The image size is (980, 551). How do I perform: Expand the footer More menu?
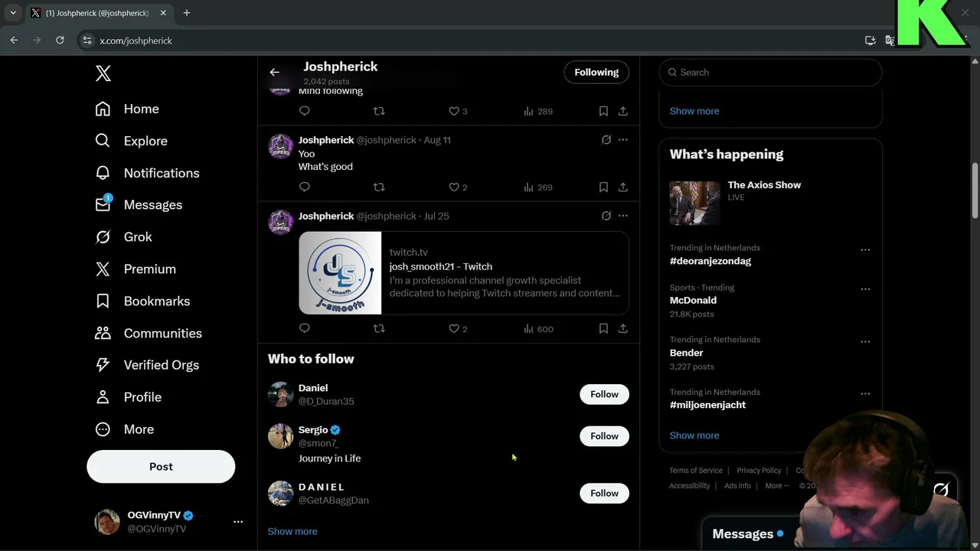point(777,486)
